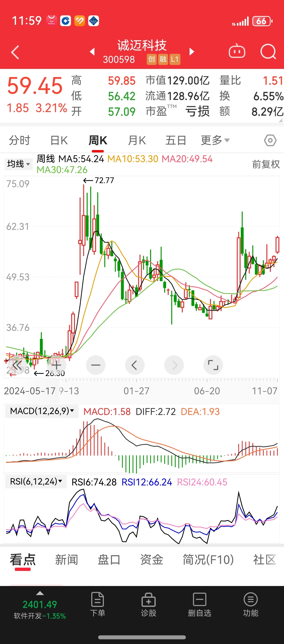Open the 社区 tab
Screen dimensions: 284x644
point(265,560)
